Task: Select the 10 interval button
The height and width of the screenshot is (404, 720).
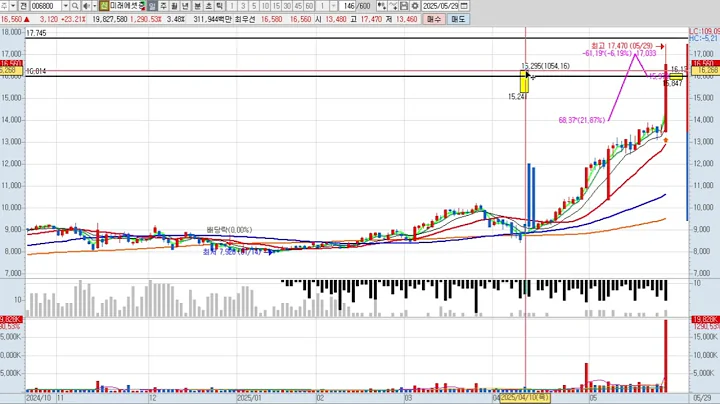Action: 265,6
